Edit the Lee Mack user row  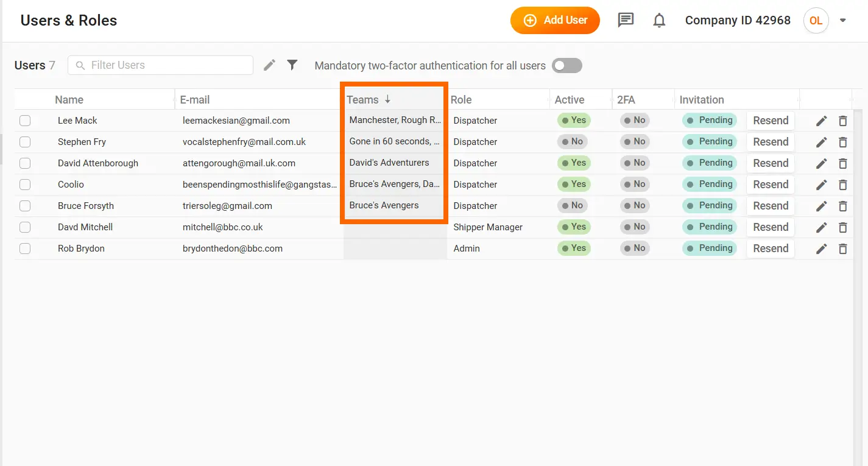821,121
